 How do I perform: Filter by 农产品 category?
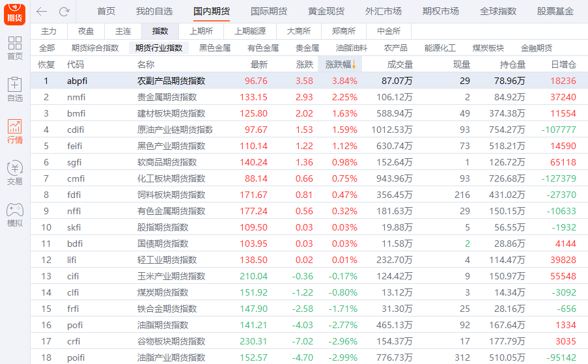(396, 48)
